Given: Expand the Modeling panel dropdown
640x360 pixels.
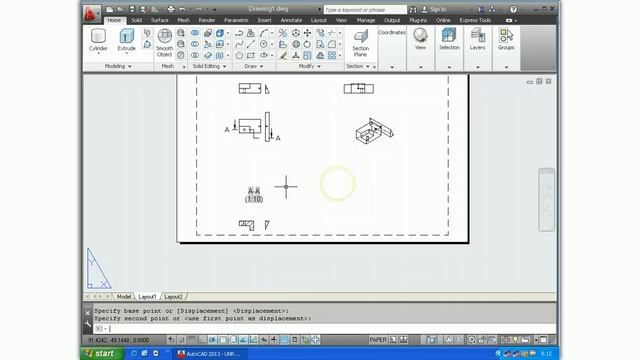Looking at the screenshot, I should 118,66.
